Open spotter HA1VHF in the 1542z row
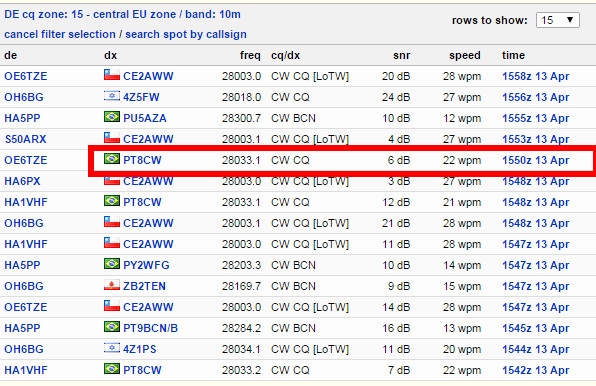Viewport: 596px width, 386px height. [x=26, y=370]
